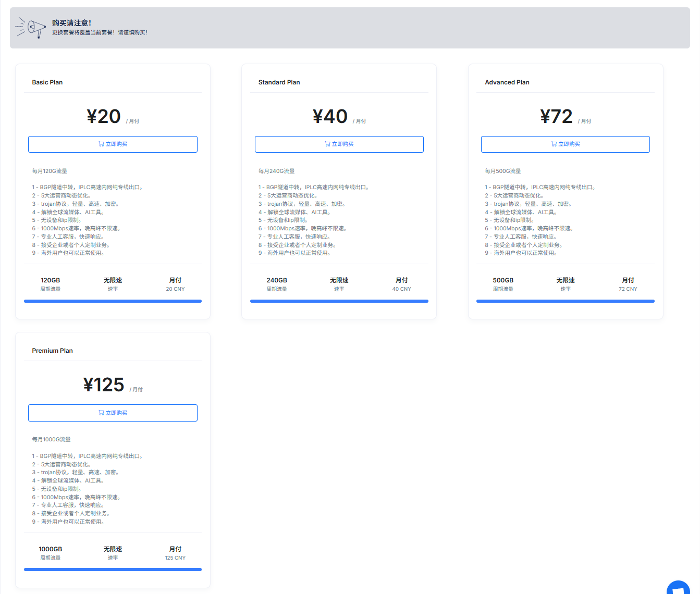Open the blue chat widget bubble
This screenshot has width=700, height=594.
coord(679,589)
